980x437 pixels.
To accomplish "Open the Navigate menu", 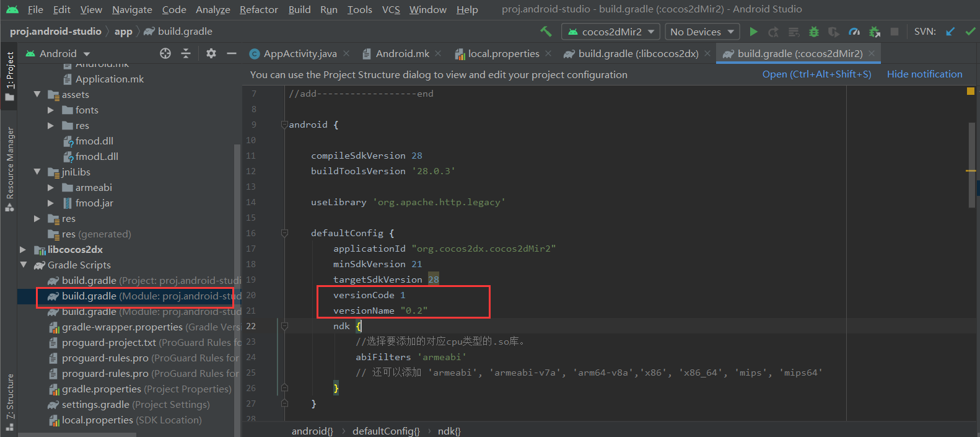I will tap(132, 9).
